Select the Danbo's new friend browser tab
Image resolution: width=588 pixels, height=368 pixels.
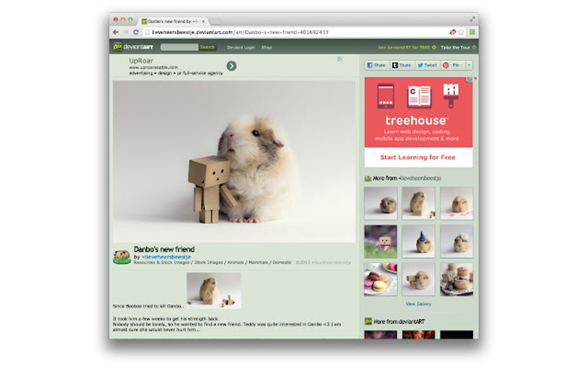[173, 21]
